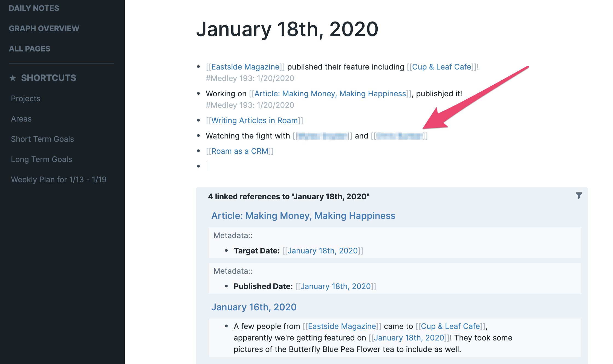Follow the Cup & Leaf Cafe link in first bullet
Image resolution: width=613 pixels, height=364 pixels.
pos(442,67)
